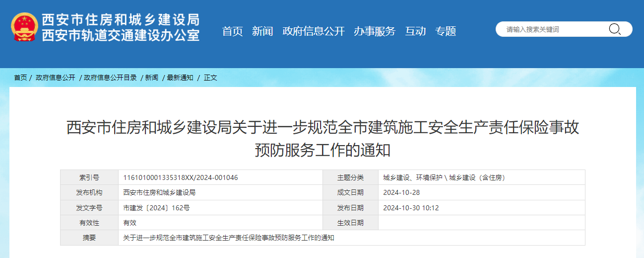Click 新闻 in the breadcrumb trail
This screenshot has width=644, height=258.
(151, 78)
